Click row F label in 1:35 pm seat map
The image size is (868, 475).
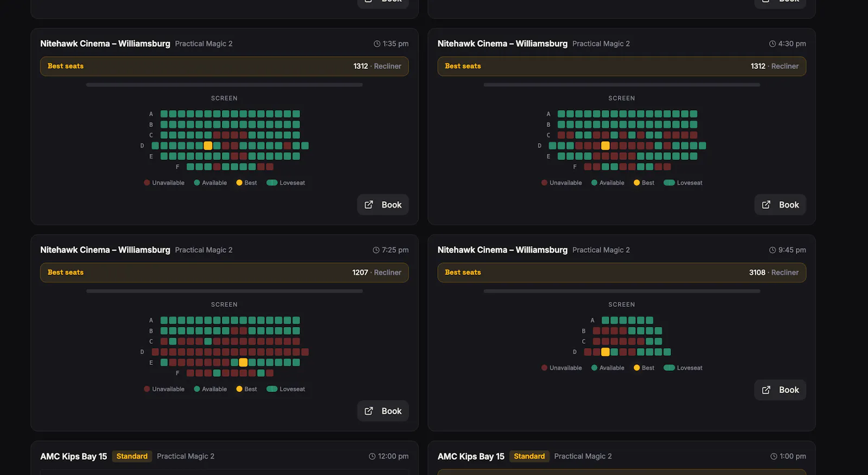point(177,167)
